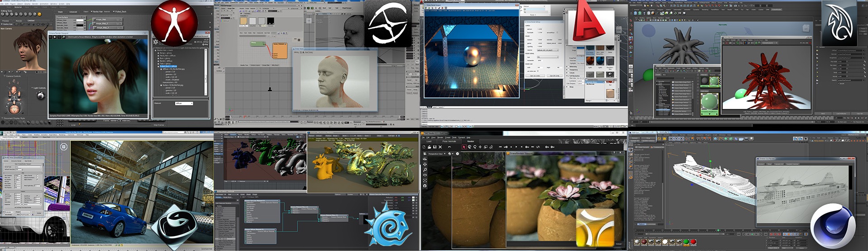
Task: Click Save Picture in Softimage Octane Viewer
Action: click(309, 52)
